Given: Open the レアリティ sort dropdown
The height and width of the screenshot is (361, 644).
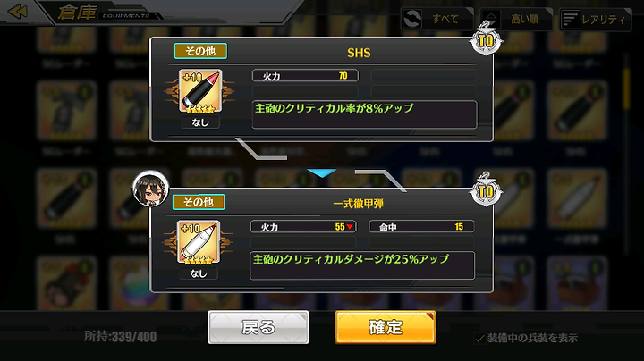Looking at the screenshot, I should (x=596, y=19).
